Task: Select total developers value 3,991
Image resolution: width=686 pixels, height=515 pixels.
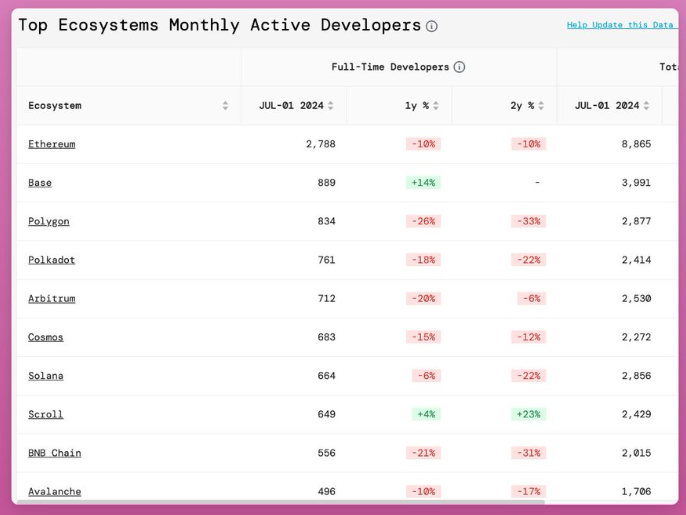Action: coord(636,182)
